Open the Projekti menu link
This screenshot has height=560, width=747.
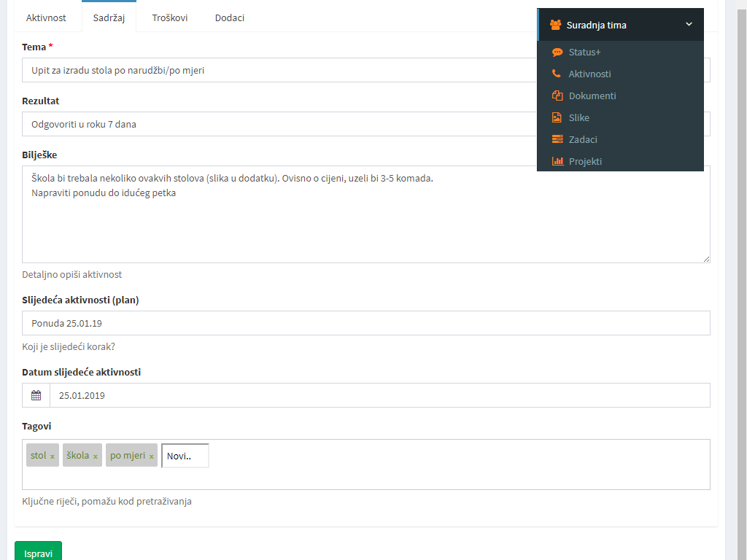[x=585, y=161]
